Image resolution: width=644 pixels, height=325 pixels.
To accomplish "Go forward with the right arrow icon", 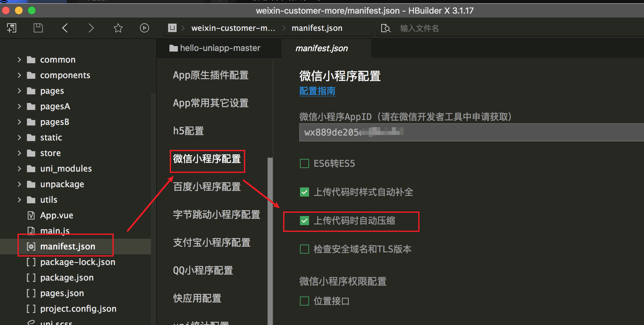I will pyautogui.click(x=91, y=28).
